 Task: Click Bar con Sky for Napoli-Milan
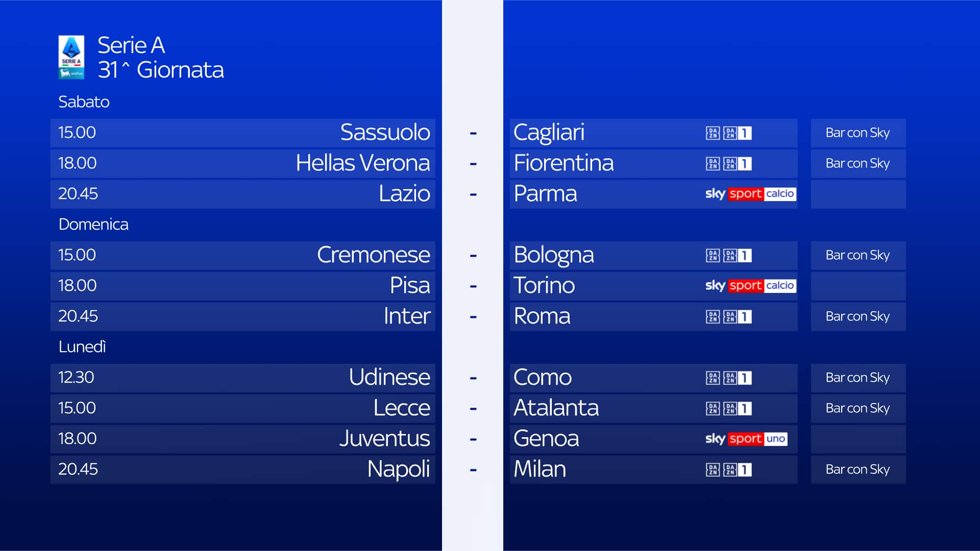pyautogui.click(x=857, y=469)
